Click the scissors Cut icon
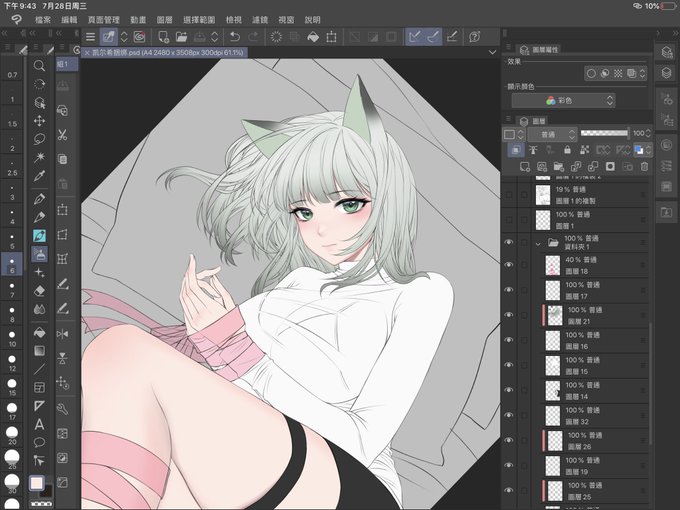This screenshot has width=680, height=510. tap(62, 135)
